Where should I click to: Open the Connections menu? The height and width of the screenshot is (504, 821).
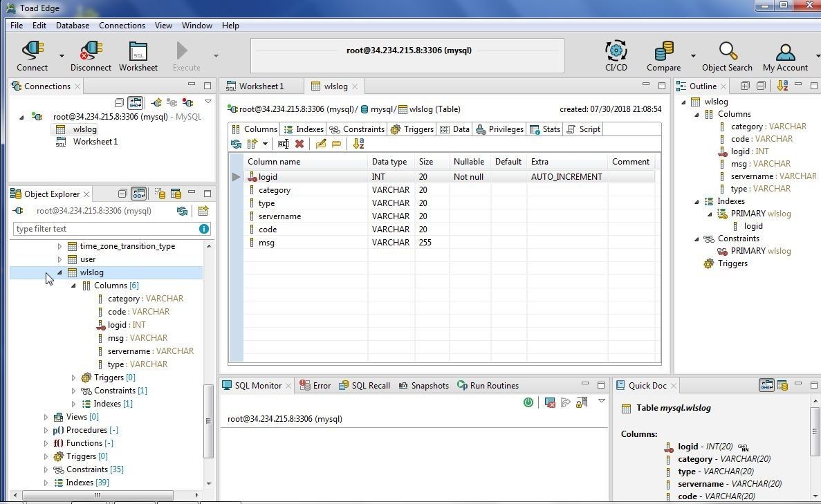(122, 25)
